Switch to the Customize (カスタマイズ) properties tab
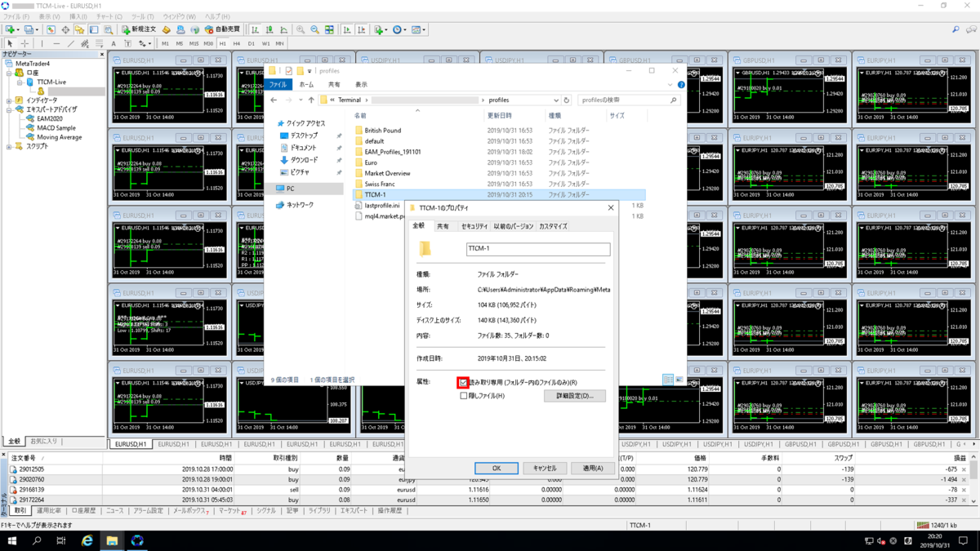The height and width of the screenshot is (551, 980). click(553, 226)
